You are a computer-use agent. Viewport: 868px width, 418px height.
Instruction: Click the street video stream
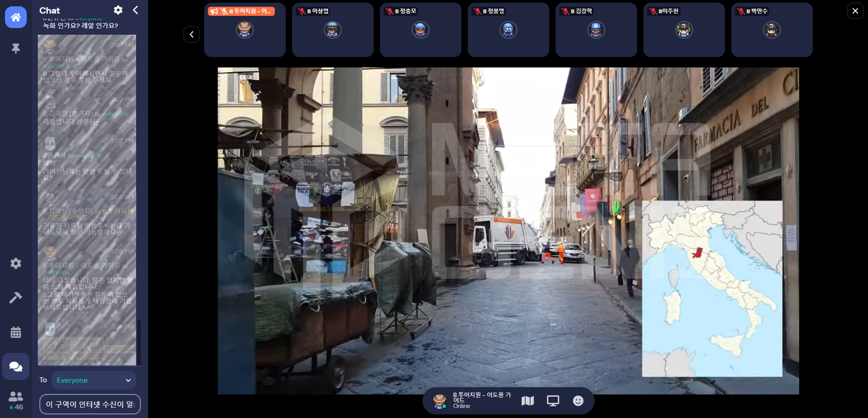click(508, 231)
